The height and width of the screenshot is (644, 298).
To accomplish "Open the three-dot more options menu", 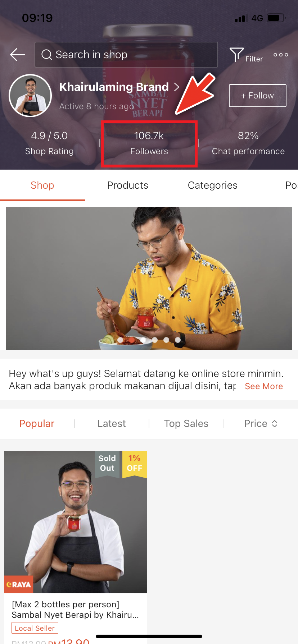I will tap(281, 55).
